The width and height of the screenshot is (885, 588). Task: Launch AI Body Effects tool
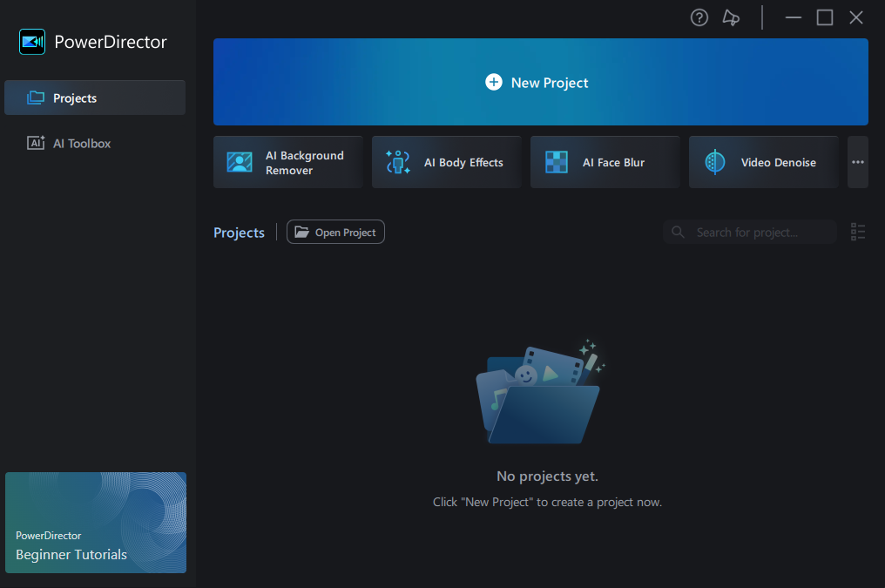pos(447,163)
